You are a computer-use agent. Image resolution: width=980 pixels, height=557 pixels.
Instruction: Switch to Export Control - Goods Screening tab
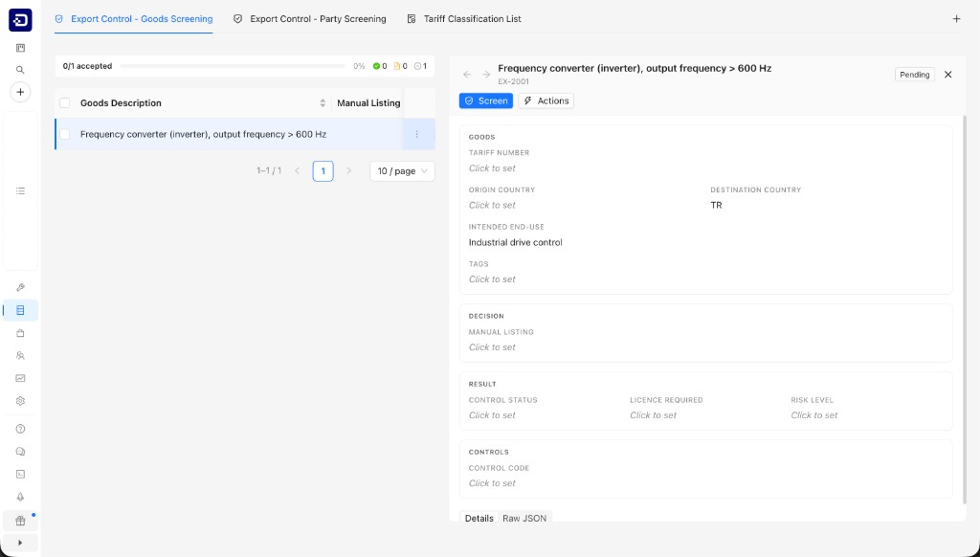(134, 19)
